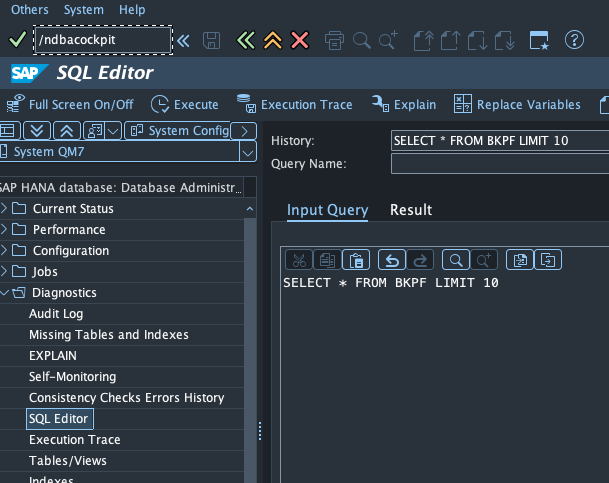Click the Cut scissors icon in the query editor
Screen dimensions: 609x483
(299, 260)
